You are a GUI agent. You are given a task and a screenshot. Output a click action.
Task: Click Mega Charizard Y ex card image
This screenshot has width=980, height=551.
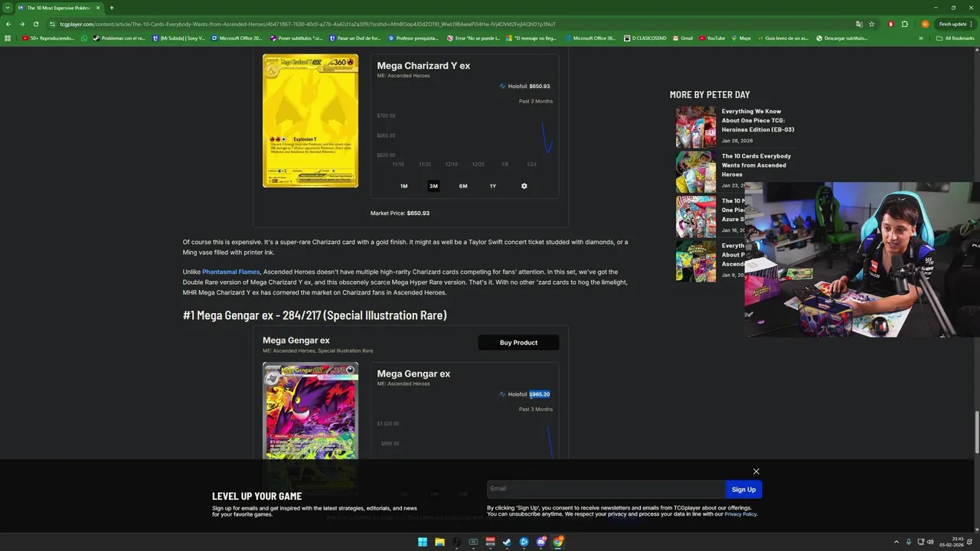(310, 121)
